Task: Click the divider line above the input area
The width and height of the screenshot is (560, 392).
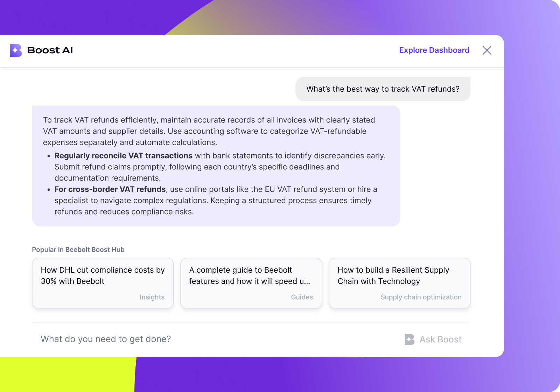Action: tap(251, 321)
